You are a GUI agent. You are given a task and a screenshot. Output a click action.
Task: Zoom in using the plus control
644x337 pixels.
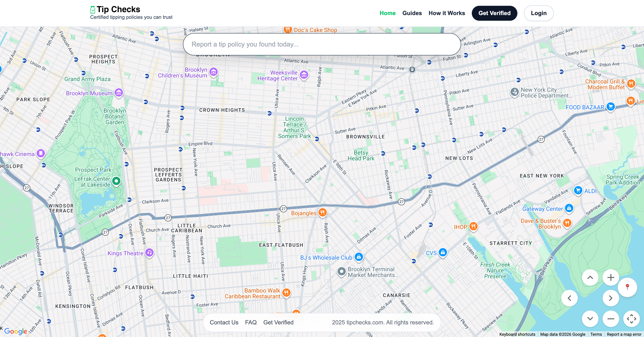611,277
